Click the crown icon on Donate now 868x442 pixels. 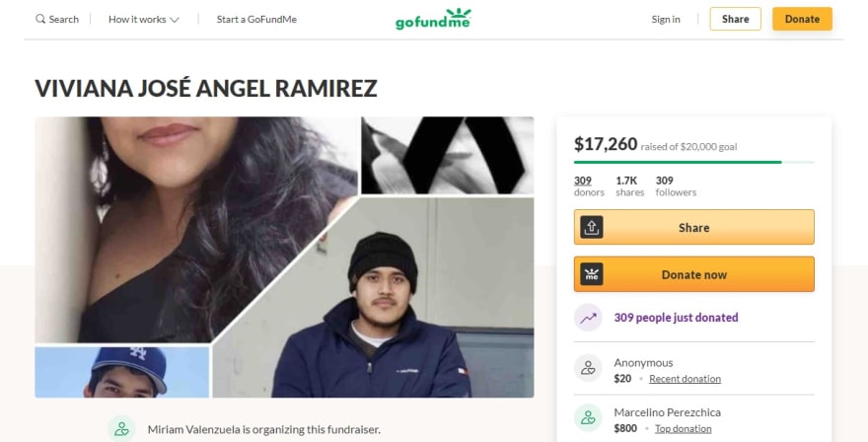[591, 274]
